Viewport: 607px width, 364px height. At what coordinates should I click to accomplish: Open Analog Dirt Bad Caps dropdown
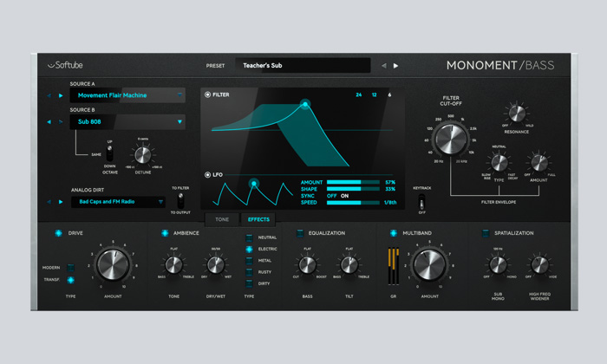118,202
